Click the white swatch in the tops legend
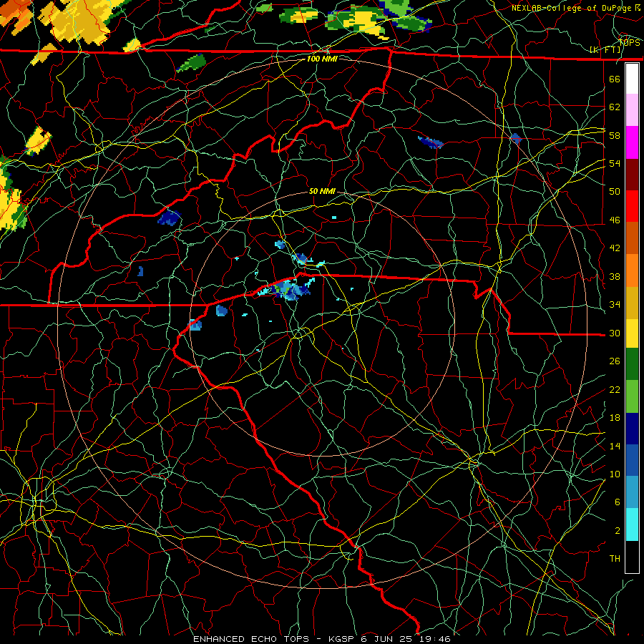The height and width of the screenshot is (644, 644). coord(632,79)
